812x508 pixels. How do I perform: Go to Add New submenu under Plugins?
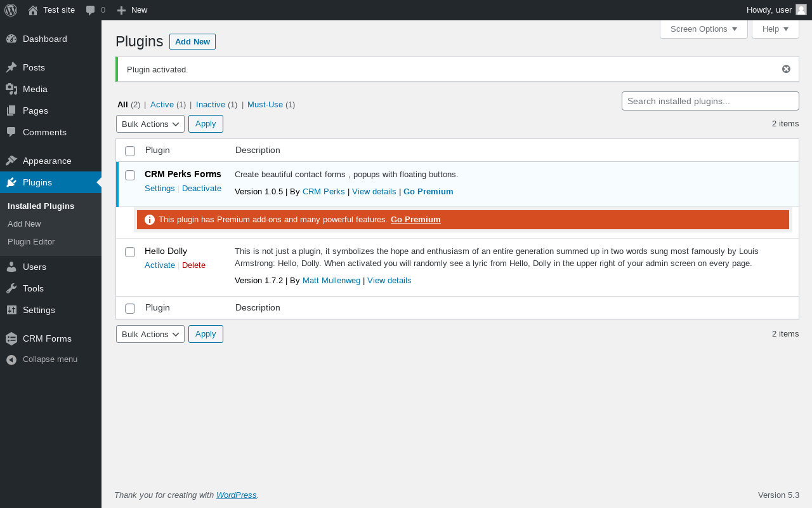click(x=24, y=224)
